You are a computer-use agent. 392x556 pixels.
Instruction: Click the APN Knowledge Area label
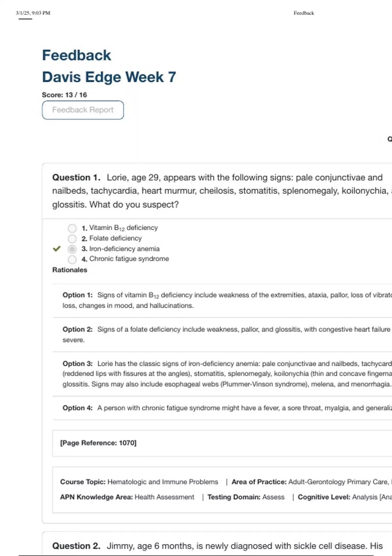tap(96, 497)
